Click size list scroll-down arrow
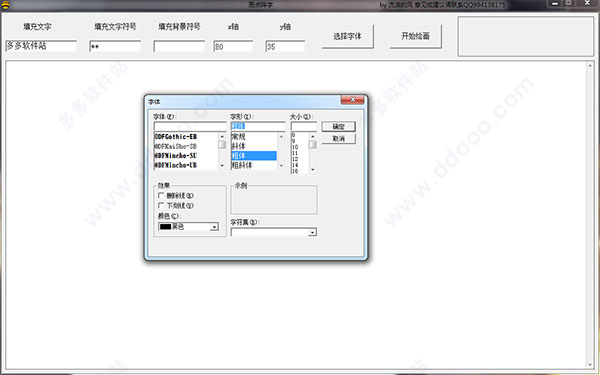600x375 pixels. pos(313,170)
